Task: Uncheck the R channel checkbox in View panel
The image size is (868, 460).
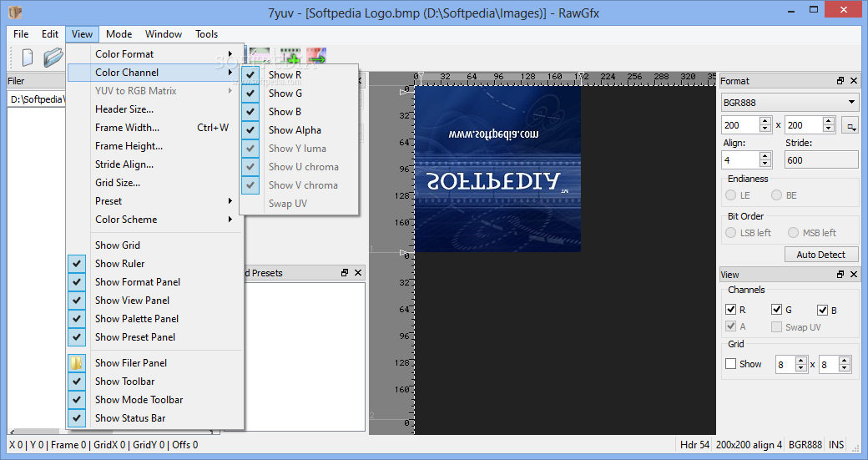Action: [x=731, y=310]
